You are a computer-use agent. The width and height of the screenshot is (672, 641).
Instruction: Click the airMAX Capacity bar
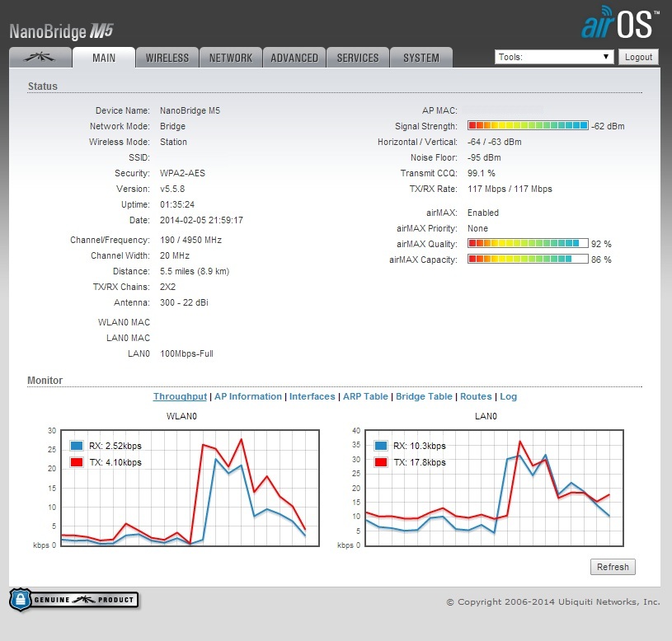click(x=528, y=259)
